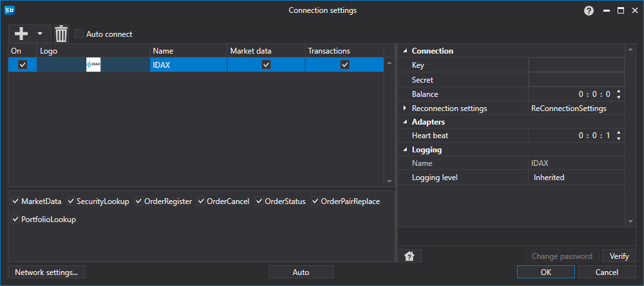Click the Auto button
The height and width of the screenshot is (286, 644).
point(300,272)
